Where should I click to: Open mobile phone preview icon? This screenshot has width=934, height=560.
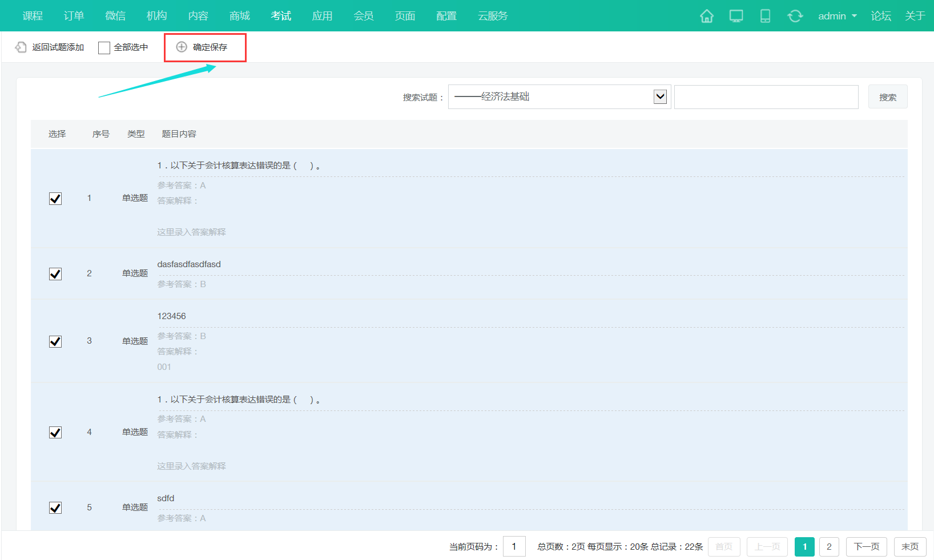tap(765, 16)
